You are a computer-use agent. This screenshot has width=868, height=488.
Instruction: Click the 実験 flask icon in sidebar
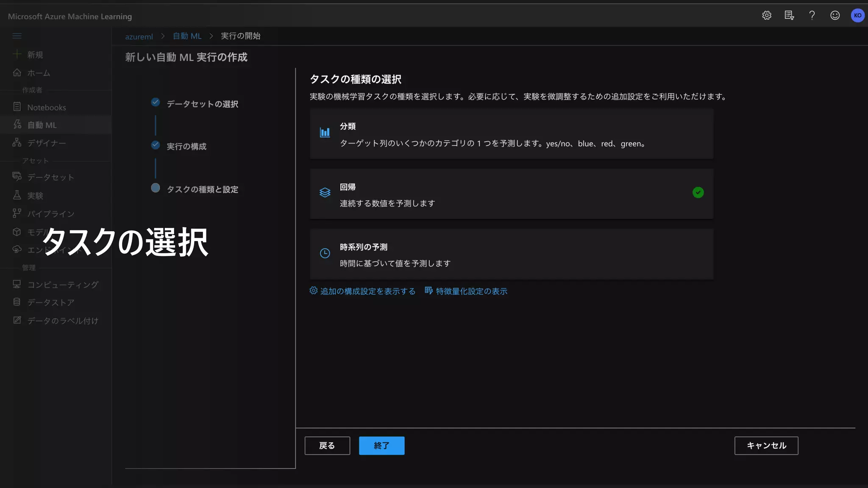tap(17, 195)
